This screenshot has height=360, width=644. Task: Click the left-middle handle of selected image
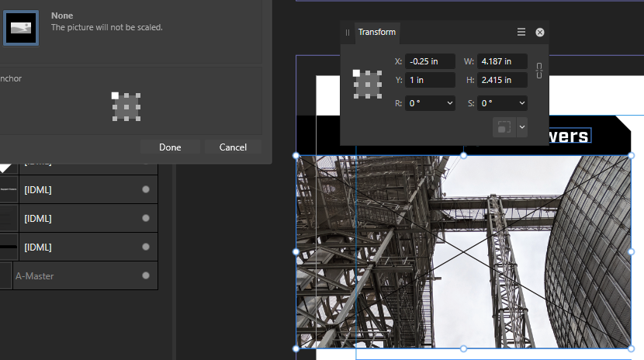click(x=296, y=251)
